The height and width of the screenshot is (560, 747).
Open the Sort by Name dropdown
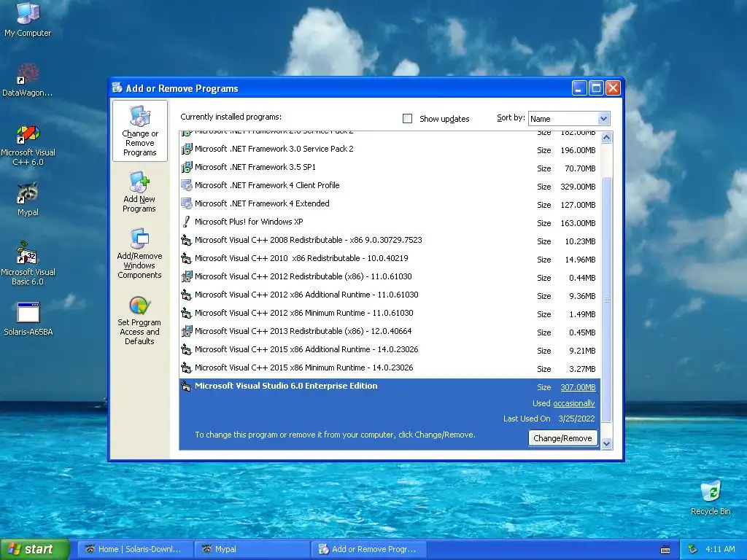coord(569,119)
